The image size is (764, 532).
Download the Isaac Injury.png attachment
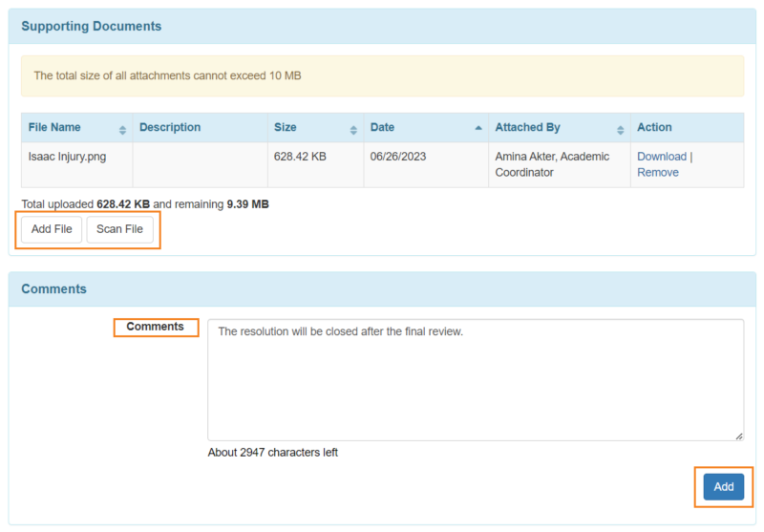click(661, 157)
